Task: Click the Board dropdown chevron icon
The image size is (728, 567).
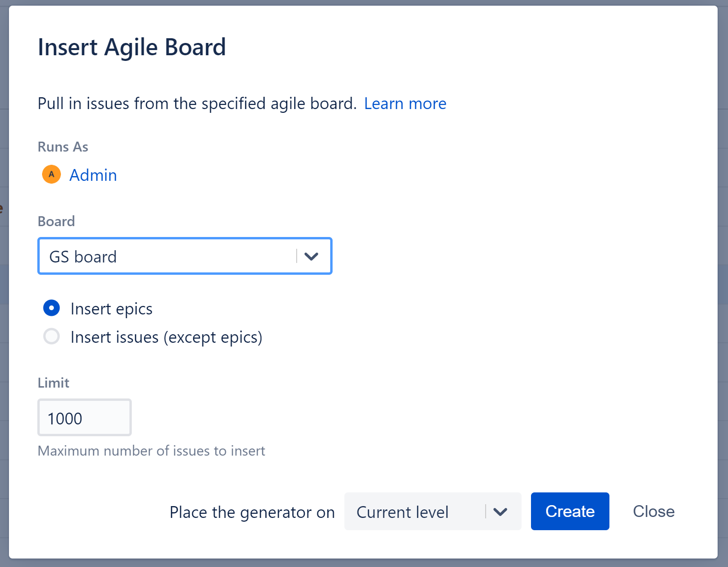Action: click(x=312, y=256)
